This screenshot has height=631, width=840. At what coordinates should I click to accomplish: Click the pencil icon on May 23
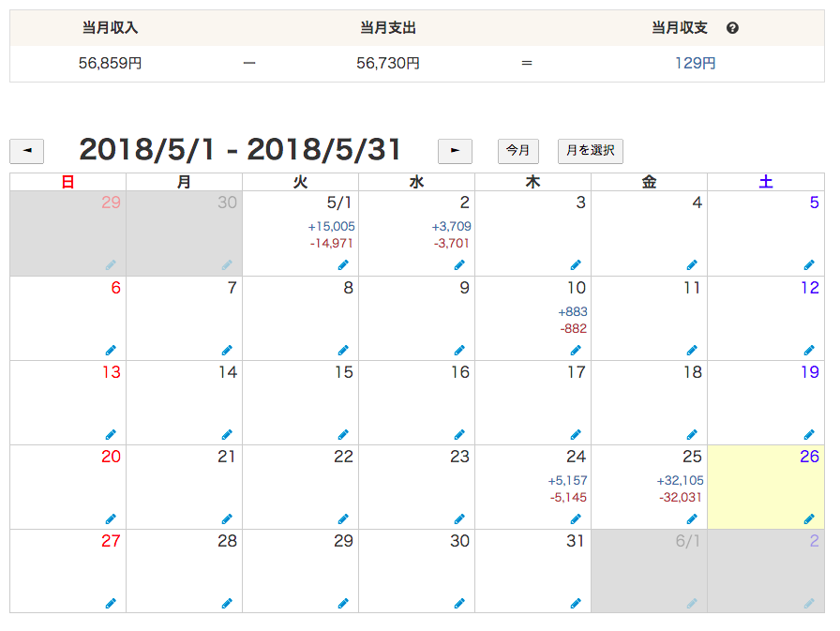[459, 519]
